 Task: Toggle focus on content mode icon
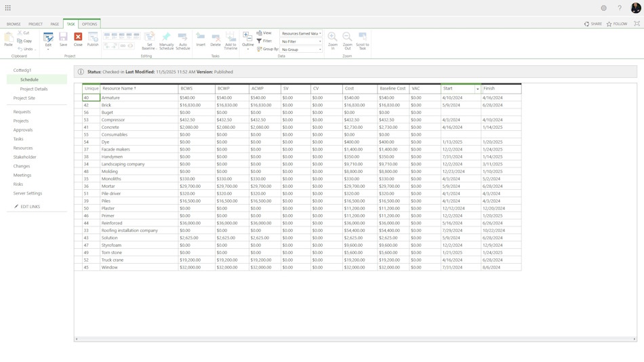637,24
